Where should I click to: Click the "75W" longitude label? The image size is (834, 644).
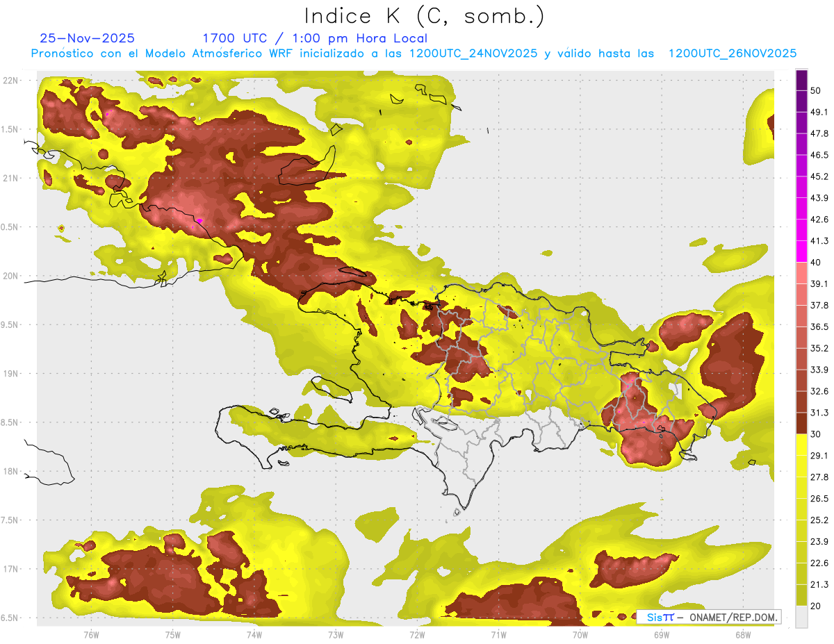[173, 634]
